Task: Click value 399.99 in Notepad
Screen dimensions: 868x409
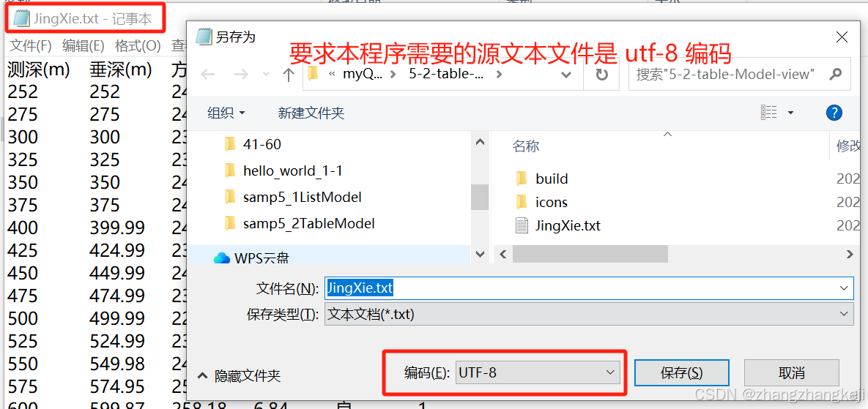Action: coord(116,228)
